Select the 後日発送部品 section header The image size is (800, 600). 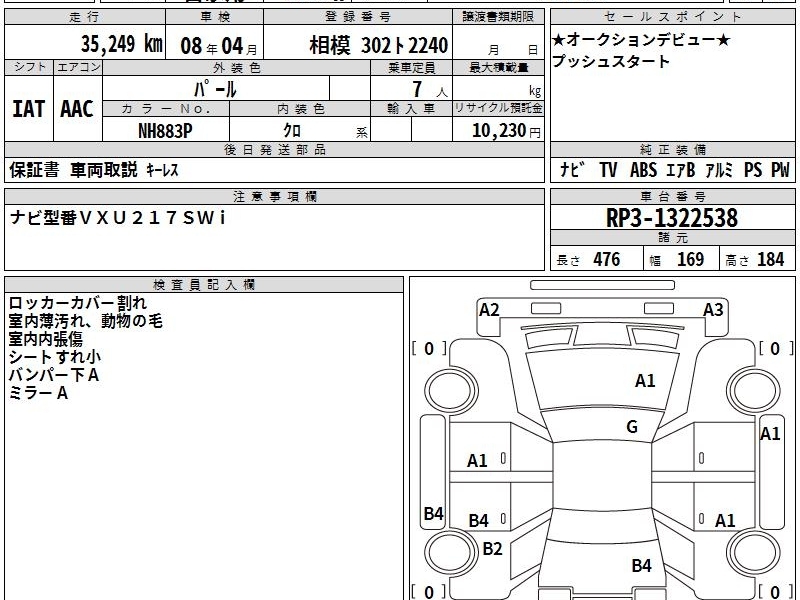[x=274, y=149]
